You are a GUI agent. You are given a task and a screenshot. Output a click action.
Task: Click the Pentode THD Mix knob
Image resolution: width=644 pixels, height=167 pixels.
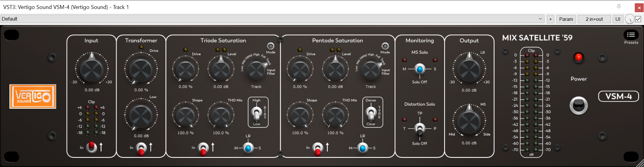(x=335, y=116)
